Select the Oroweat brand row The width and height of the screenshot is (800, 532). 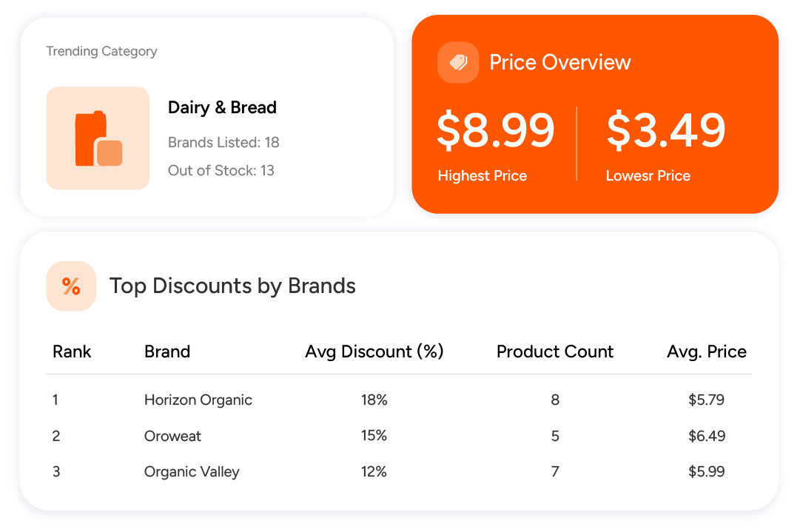399,436
